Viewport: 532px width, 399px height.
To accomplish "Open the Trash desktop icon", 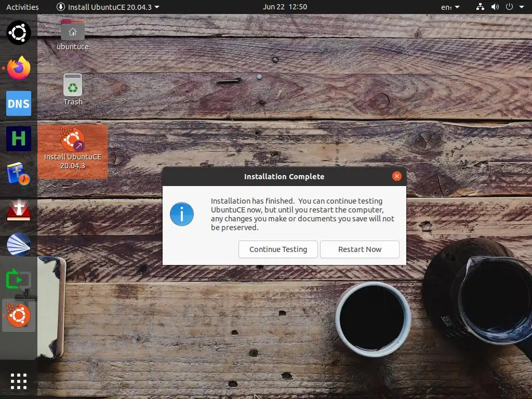I will pyautogui.click(x=73, y=89).
